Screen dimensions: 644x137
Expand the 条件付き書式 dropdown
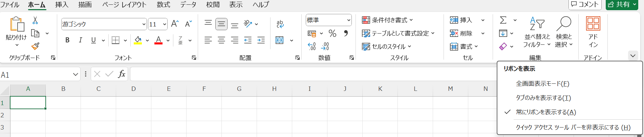coord(388,20)
